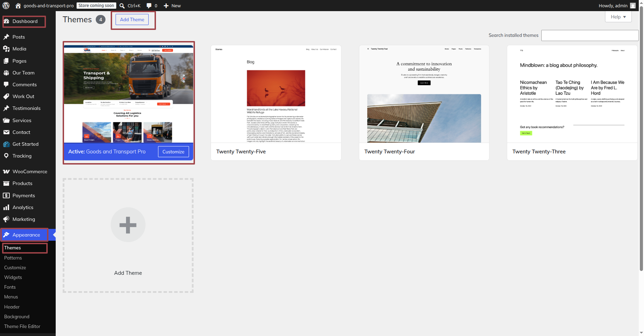The height and width of the screenshot is (336, 644).
Task: Click Customize on the active theme
Action: pos(173,152)
